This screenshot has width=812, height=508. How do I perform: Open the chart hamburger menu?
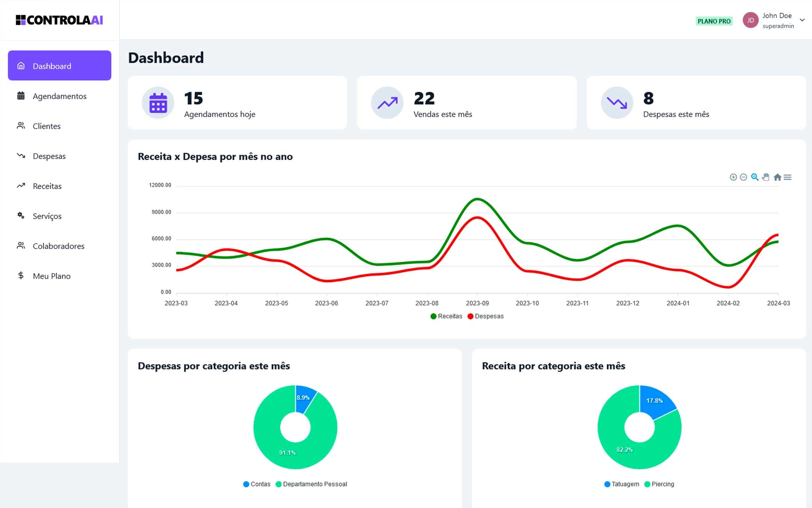coord(788,177)
